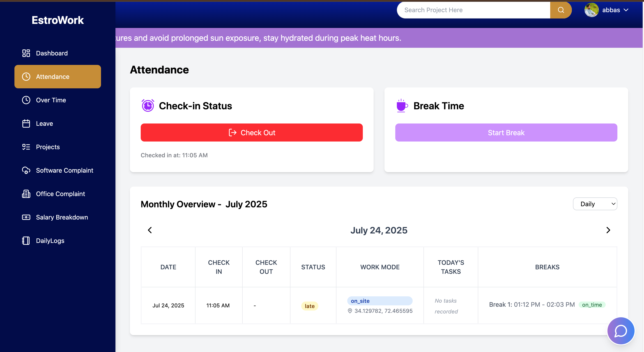
Task: Click the Dashboard grid icon
Action: coord(26,53)
